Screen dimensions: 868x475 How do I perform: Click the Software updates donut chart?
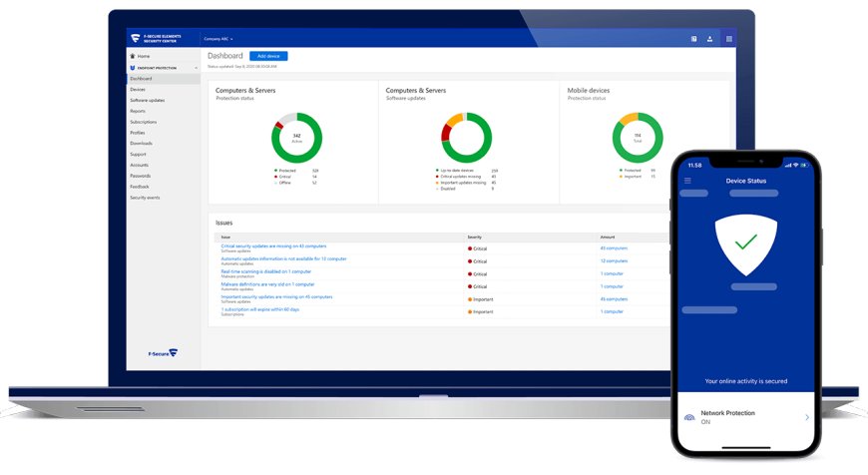[466, 138]
